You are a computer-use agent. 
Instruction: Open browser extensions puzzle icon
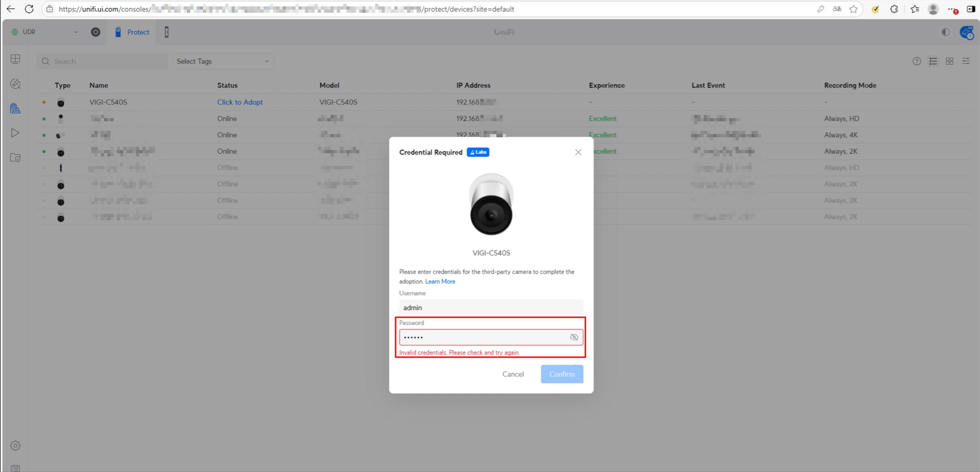(894, 9)
